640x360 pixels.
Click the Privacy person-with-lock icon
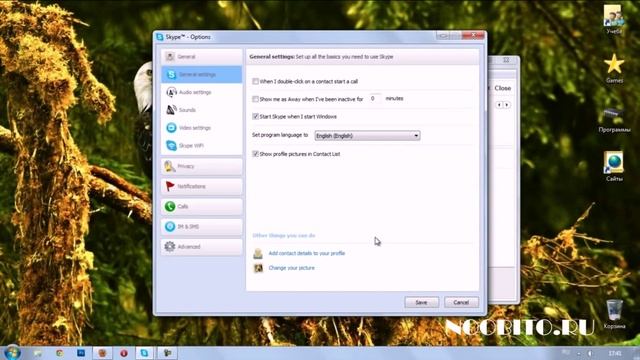(170, 166)
